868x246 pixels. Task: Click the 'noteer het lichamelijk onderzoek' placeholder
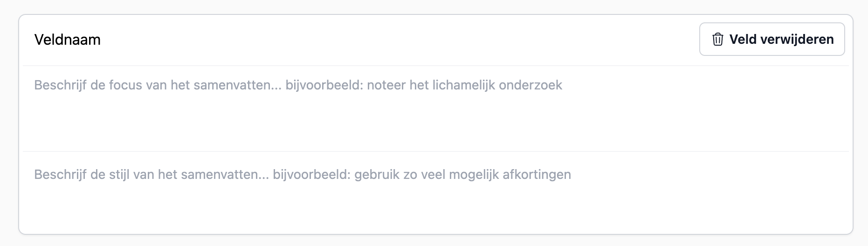tap(465, 85)
